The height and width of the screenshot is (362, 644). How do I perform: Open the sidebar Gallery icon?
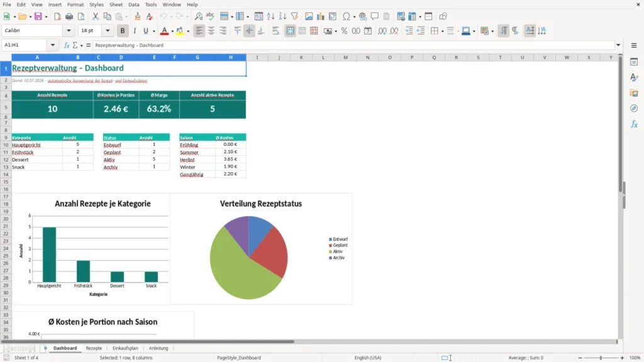tap(634, 93)
